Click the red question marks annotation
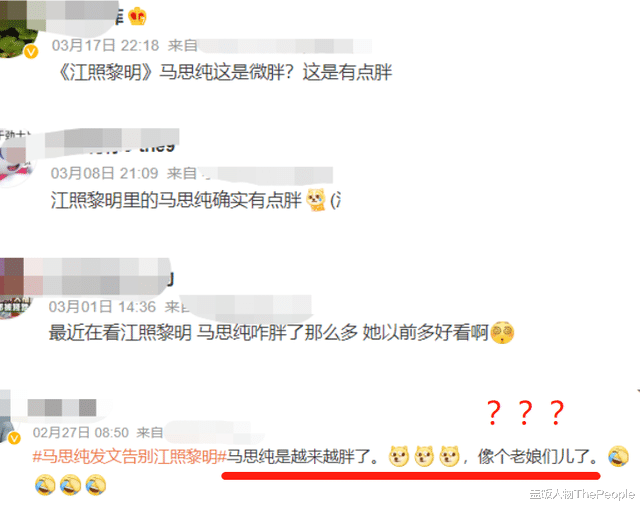This screenshot has width=640, height=507. tap(526, 412)
